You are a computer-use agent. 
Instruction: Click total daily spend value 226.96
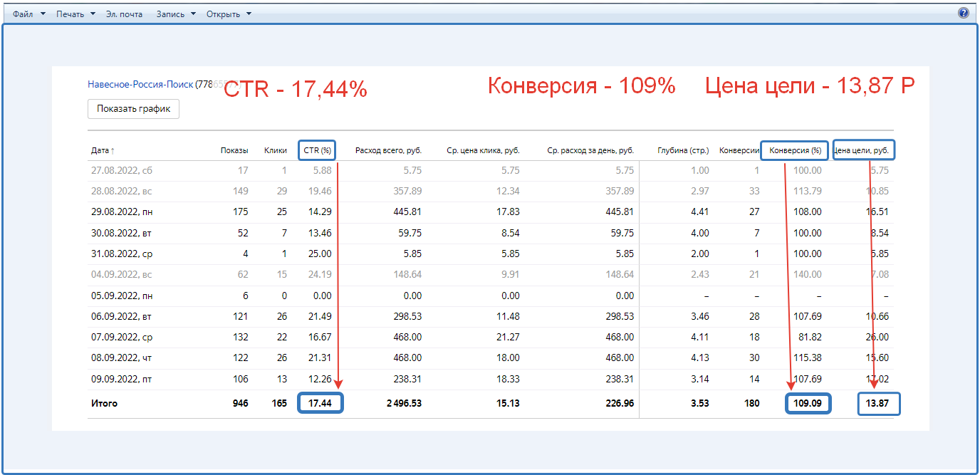pyautogui.click(x=619, y=403)
